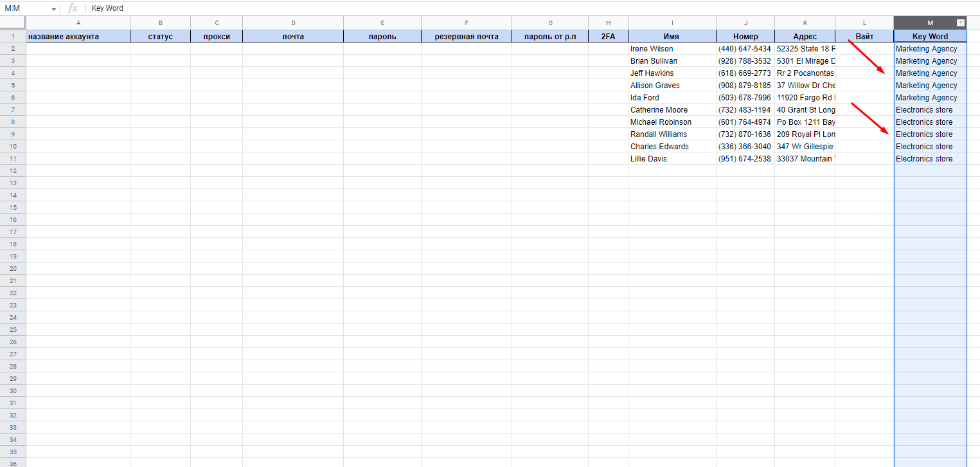Click 'Electronics store' in Michael Robinson's row
The width and height of the screenshot is (980, 467).
point(930,122)
